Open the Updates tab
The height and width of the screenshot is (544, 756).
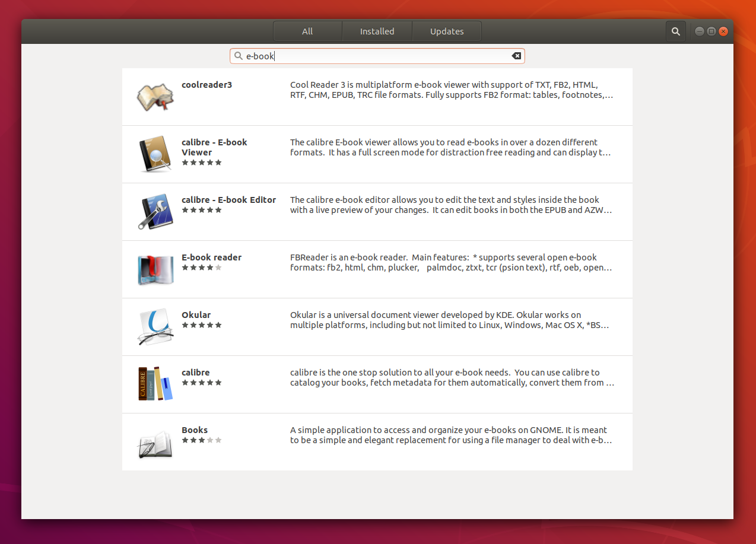pyautogui.click(x=447, y=31)
